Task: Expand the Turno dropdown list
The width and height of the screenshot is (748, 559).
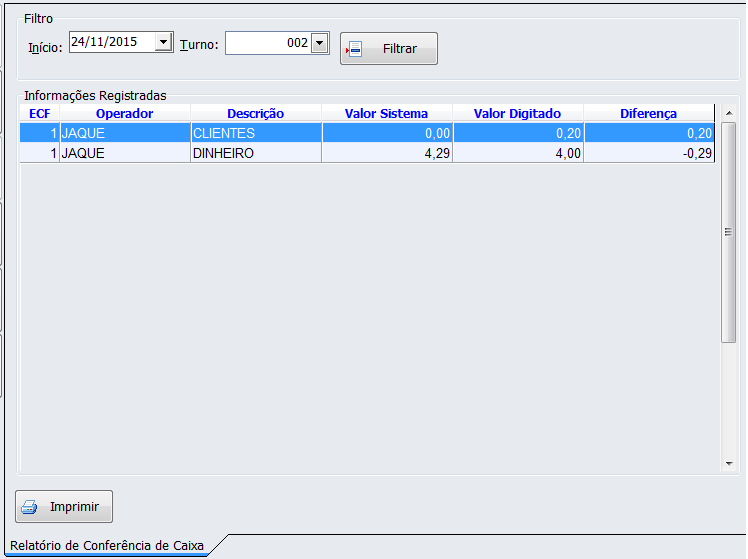Action: click(320, 43)
